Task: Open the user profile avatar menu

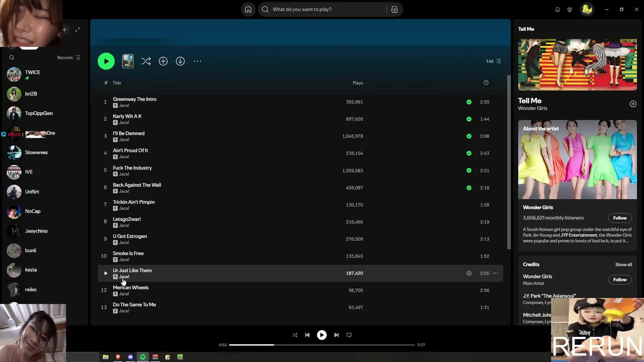Action: click(x=587, y=9)
